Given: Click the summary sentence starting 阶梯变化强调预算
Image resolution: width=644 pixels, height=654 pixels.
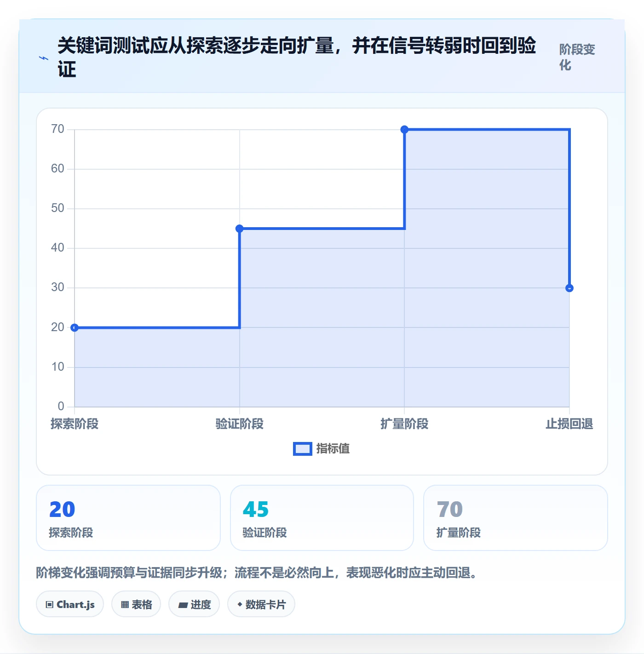Looking at the screenshot, I should [259, 573].
